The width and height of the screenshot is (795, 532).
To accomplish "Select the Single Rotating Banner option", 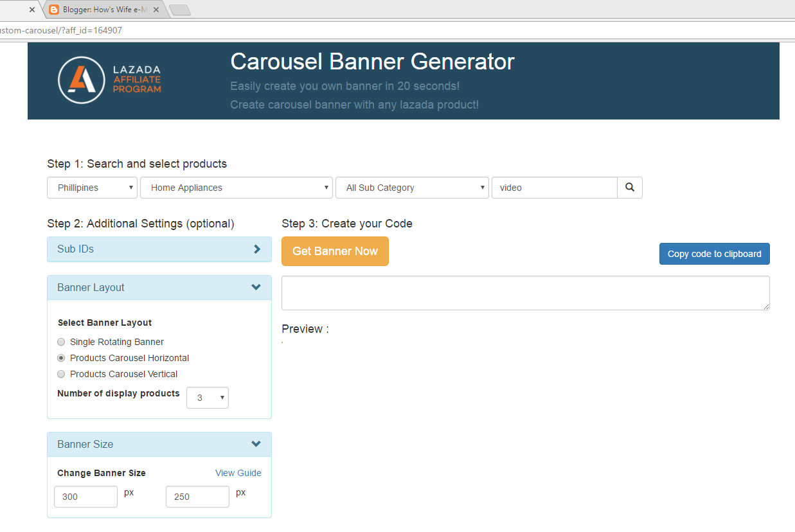I will point(61,342).
